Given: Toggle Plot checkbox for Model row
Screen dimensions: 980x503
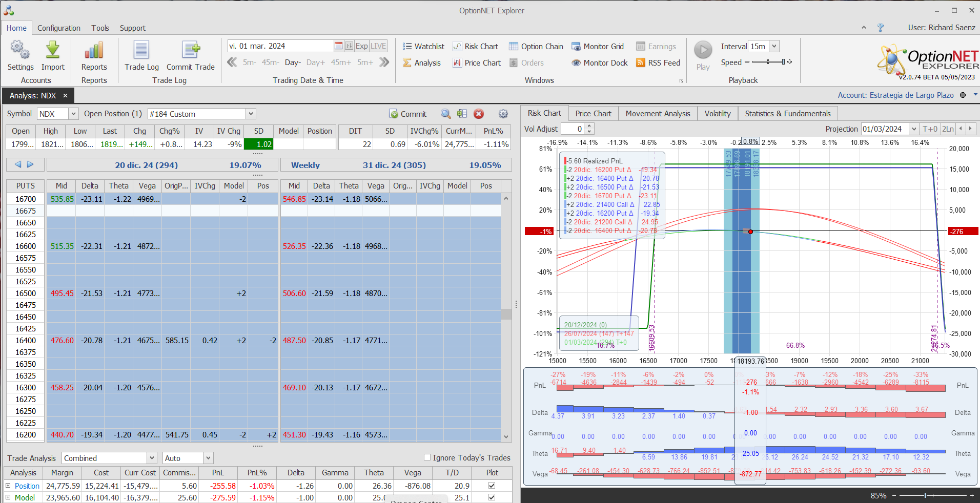Looking at the screenshot, I should [x=492, y=497].
